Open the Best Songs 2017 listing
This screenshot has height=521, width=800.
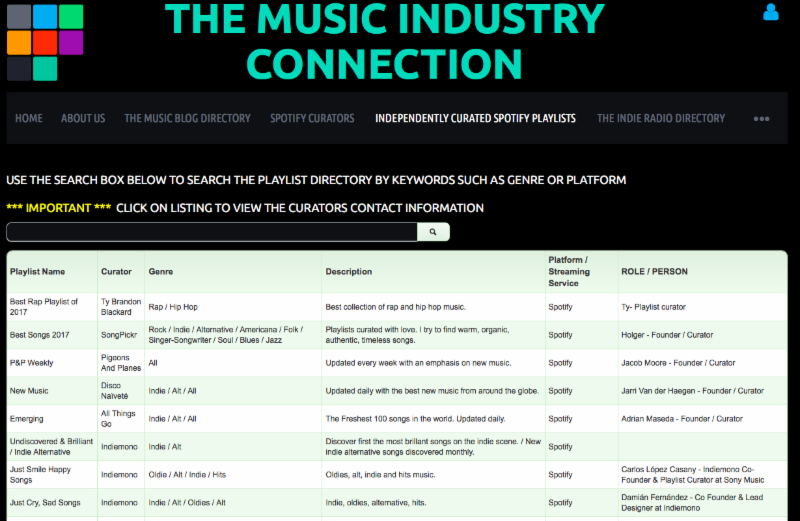(x=38, y=335)
